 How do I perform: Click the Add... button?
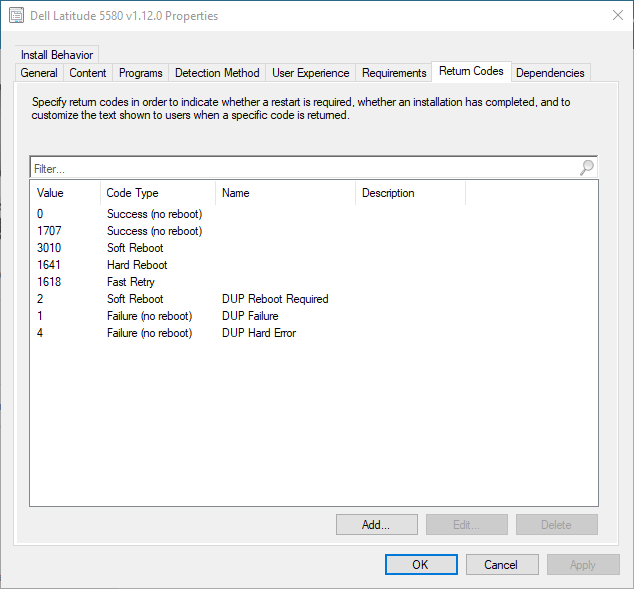click(x=376, y=525)
